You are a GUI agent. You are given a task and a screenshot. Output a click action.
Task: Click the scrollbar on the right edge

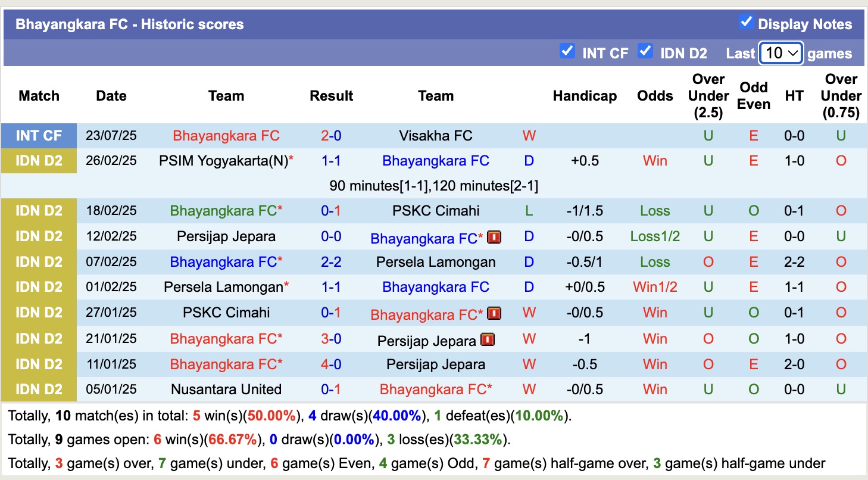point(864,238)
